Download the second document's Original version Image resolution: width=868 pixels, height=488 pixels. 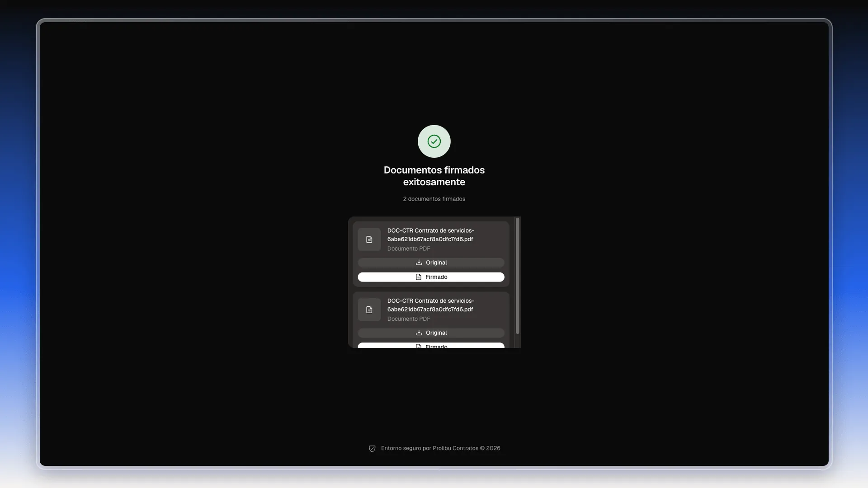(431, 333)
